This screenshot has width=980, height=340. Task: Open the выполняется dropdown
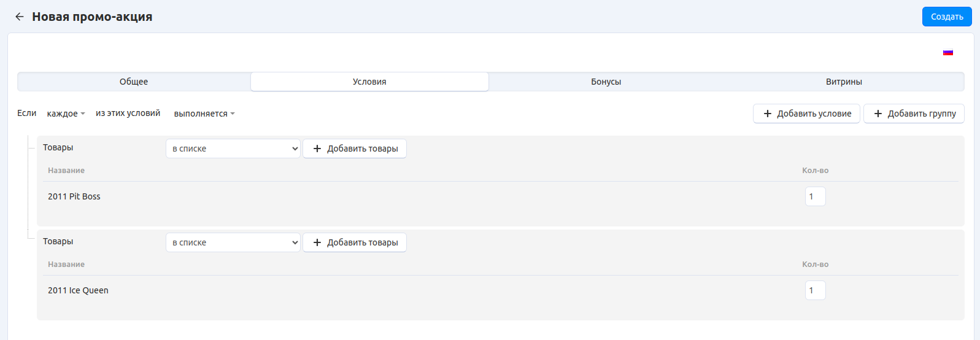tap(204, 114)
